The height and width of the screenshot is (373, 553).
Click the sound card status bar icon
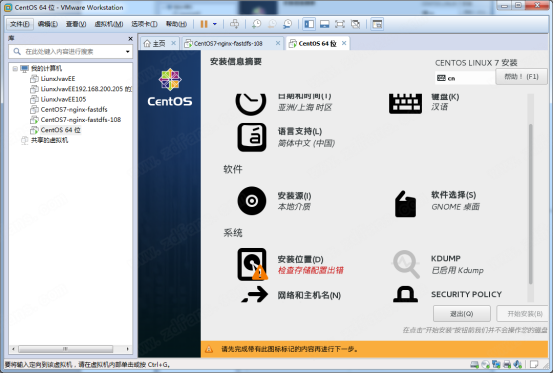[x=518, y=365]
